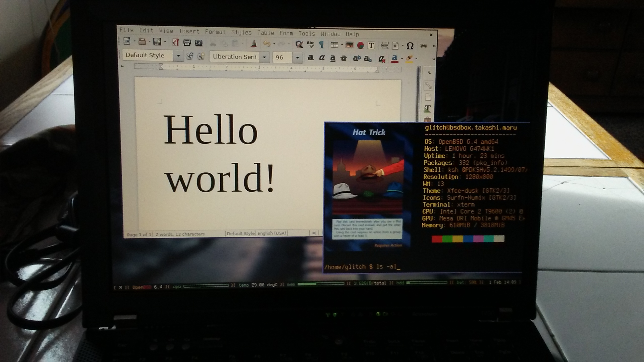
Task: Insert hyperlink using chain icon
Action: click(x=424, y=46)
